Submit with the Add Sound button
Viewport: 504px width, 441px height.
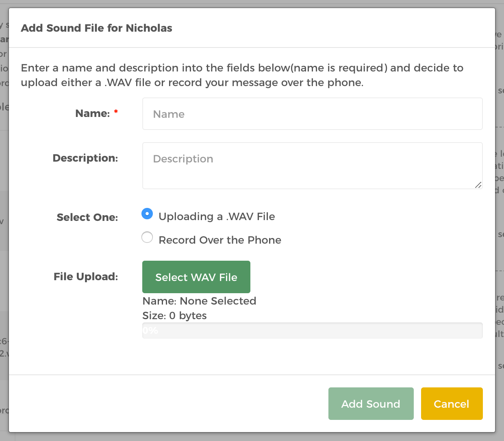click(371, 404)
